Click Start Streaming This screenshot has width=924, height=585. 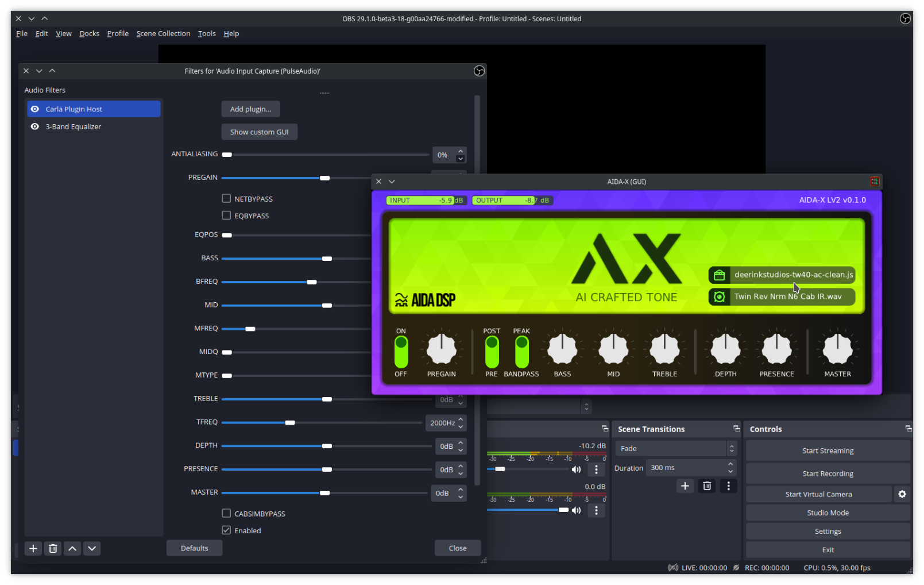[x=828, y=451]
